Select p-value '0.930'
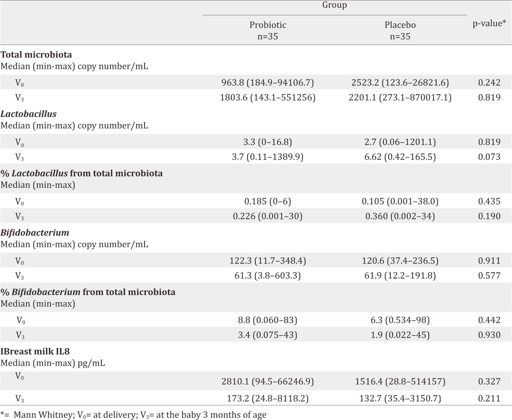The width and height of the screenshot is (512, 420). (489, 335)
